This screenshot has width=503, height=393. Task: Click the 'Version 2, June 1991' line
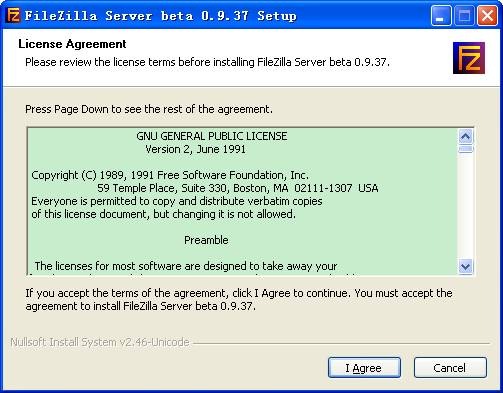click(x=195, y=149)
